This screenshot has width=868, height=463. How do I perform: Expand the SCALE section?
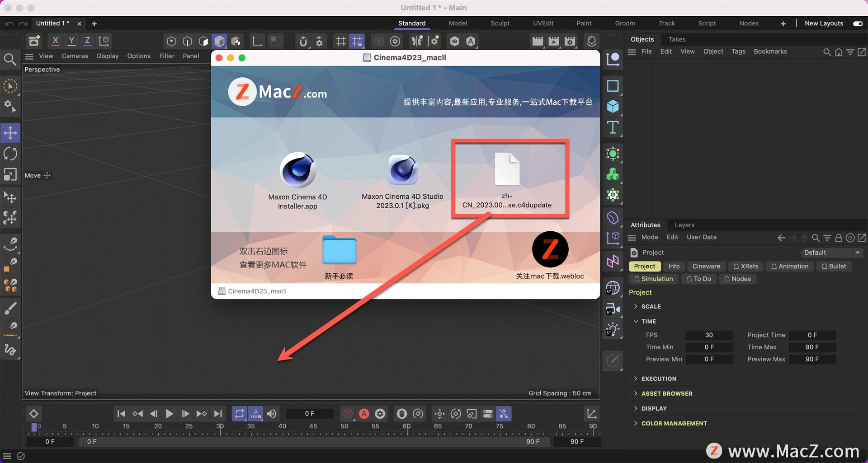pyautogui.click(x=636, y=306)
